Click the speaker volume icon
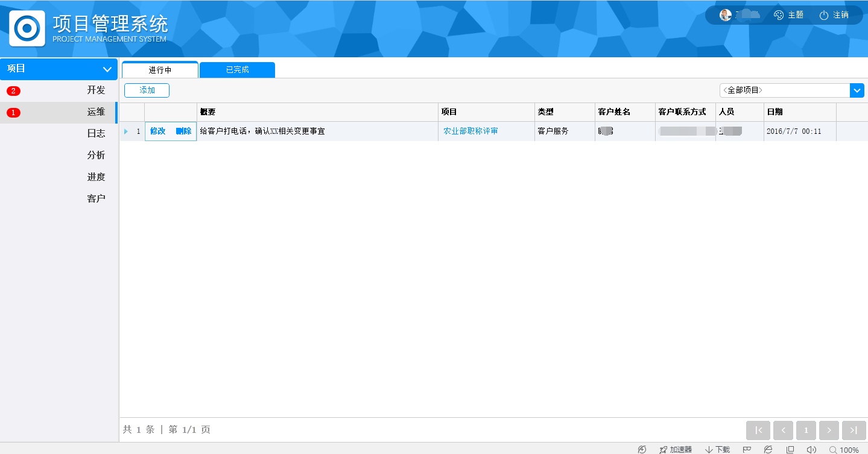This screenshot has height=454, width=868. [811, 449]
